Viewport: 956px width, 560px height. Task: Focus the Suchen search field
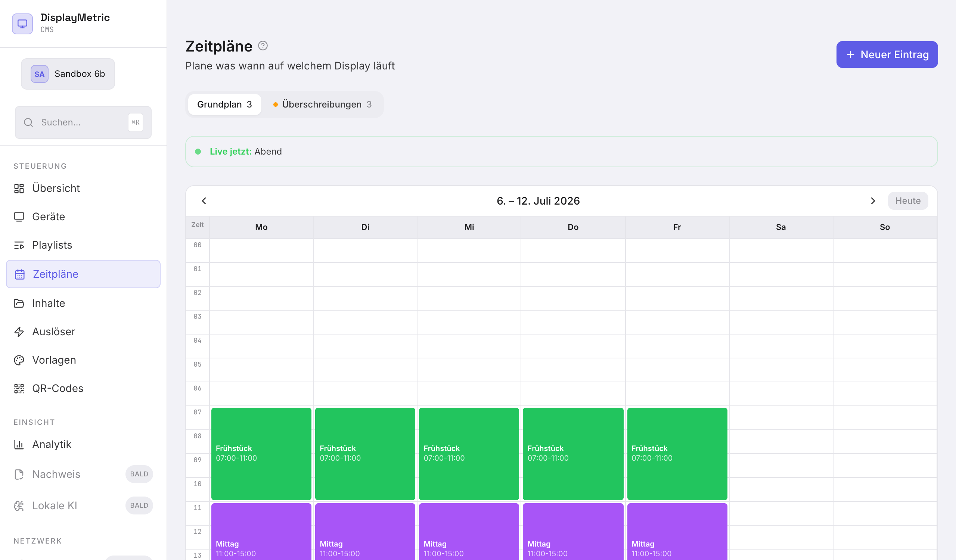point(83,122)
